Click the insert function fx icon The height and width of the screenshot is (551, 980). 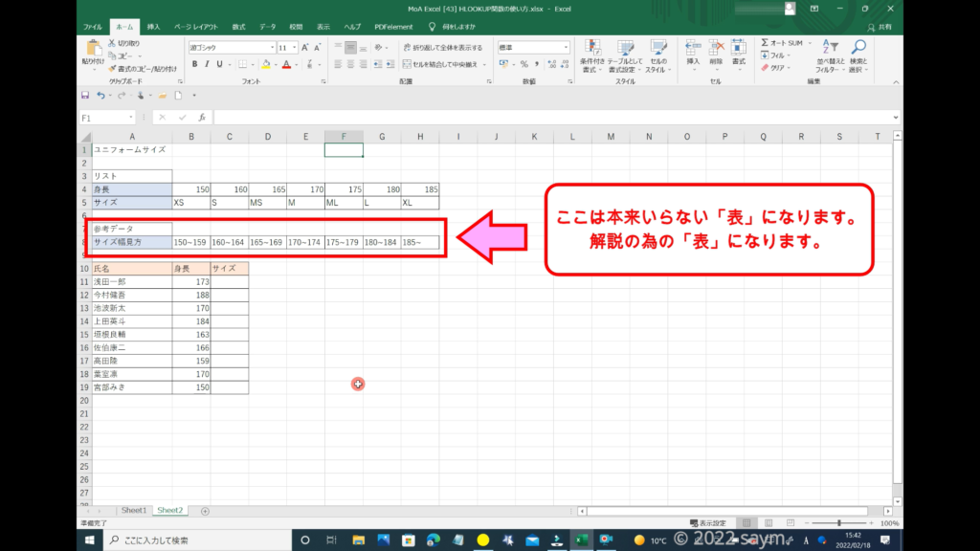tap(202, 118)
